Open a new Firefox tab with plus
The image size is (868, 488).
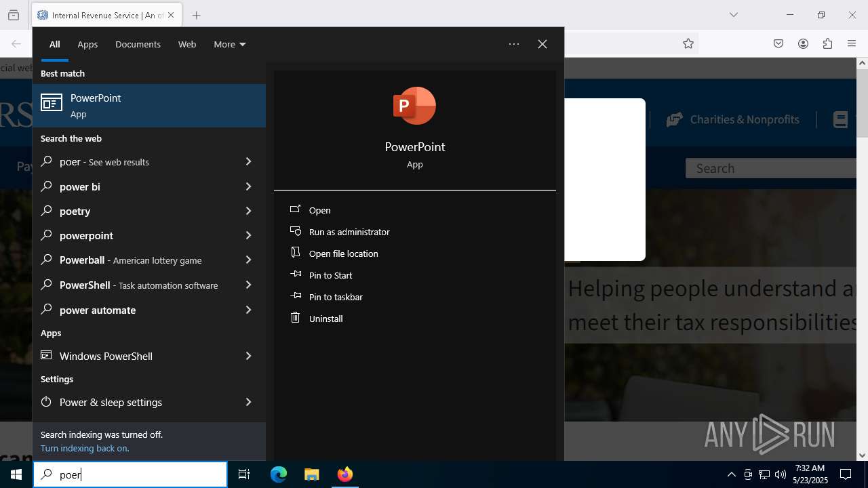(x=196, y=15)
